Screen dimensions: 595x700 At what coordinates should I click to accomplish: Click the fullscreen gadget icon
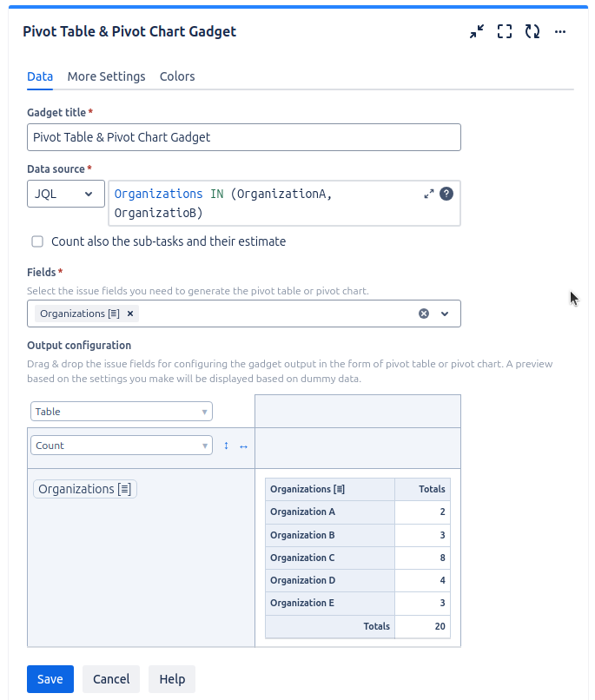[505, 31]
